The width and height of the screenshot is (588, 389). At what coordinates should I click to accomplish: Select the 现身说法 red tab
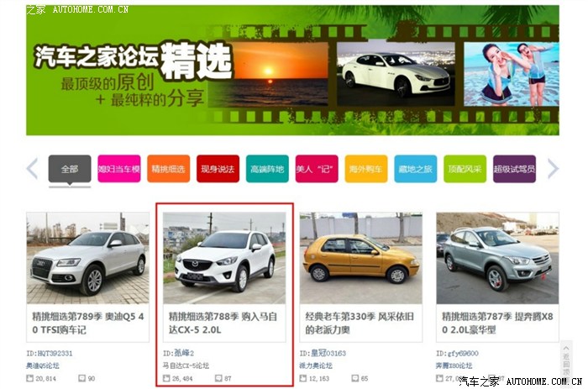point(218,169)
